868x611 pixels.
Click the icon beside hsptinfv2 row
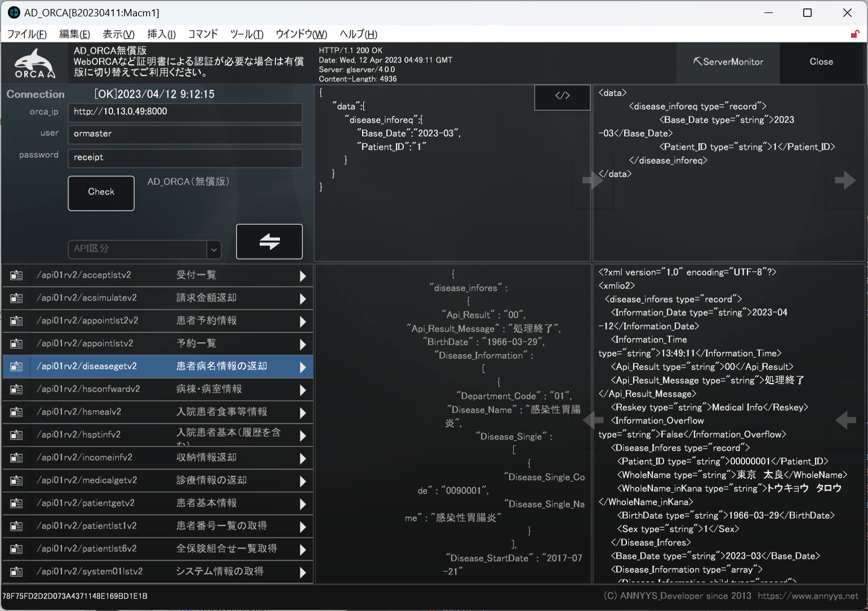16,435
